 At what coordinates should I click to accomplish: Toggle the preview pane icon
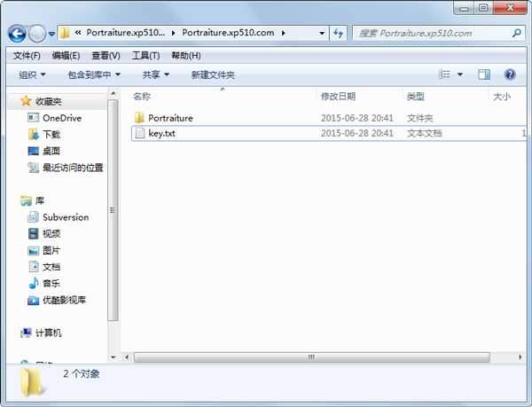[484, 74]
